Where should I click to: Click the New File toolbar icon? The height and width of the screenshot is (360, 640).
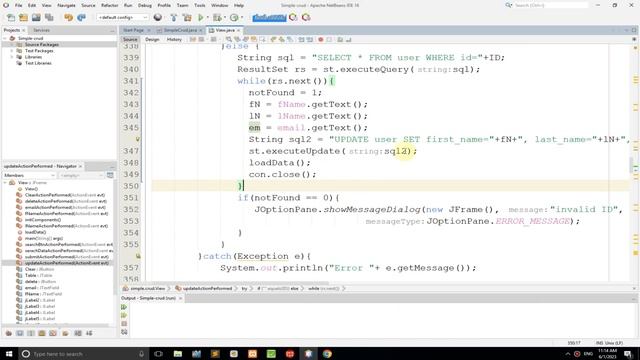pyautogui.click(x=11, y=18)
